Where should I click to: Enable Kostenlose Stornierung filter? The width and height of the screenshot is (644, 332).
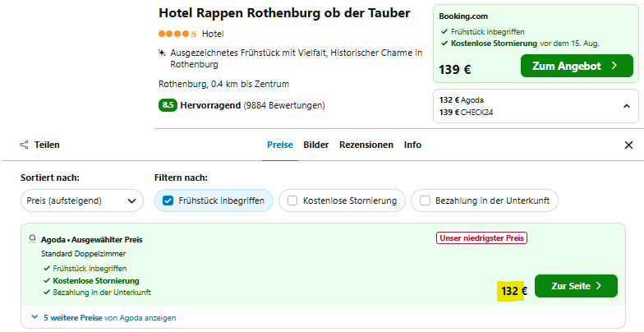pos(292,201)
